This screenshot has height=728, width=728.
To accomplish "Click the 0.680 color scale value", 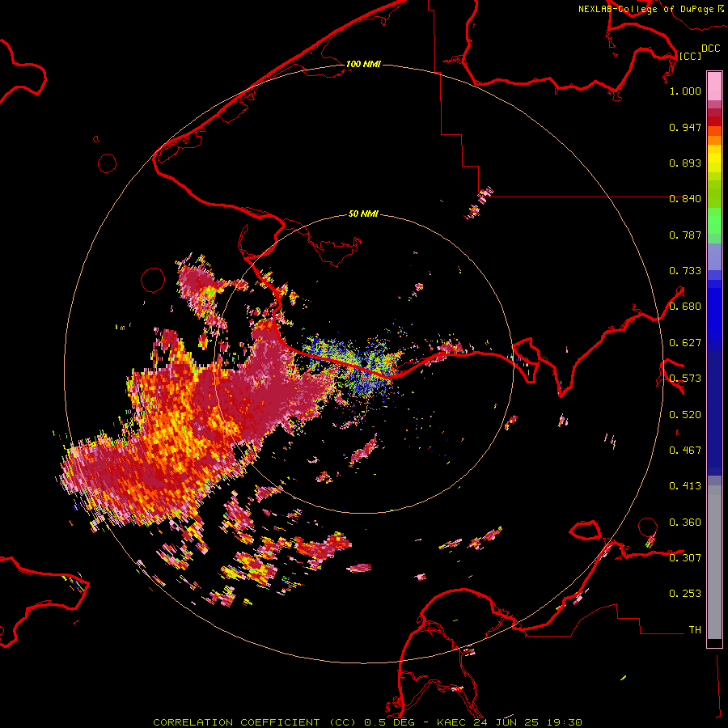I will [685, 307].
